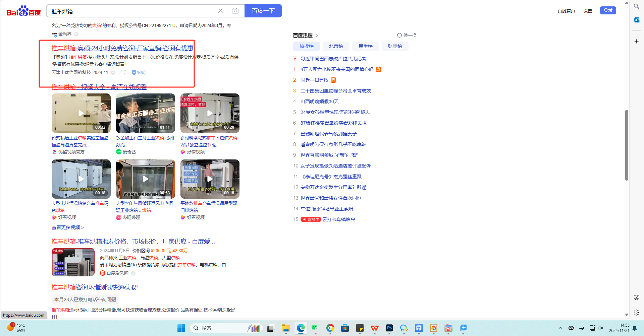Show hidden system tray icons
The height and width of the screenshot is (336, 644).
tap(560, 328)
